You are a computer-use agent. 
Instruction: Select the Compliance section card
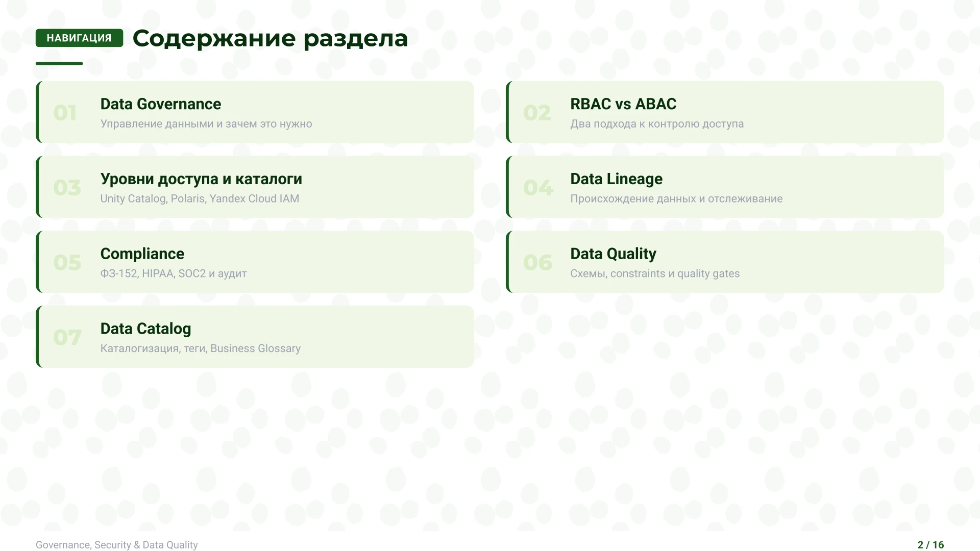coord(255,261)
